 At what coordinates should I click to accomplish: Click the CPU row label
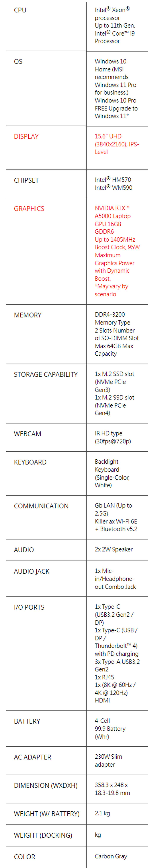coord(20,10)
